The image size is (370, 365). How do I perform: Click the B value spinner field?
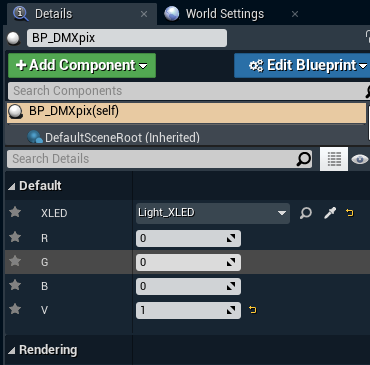188,286
